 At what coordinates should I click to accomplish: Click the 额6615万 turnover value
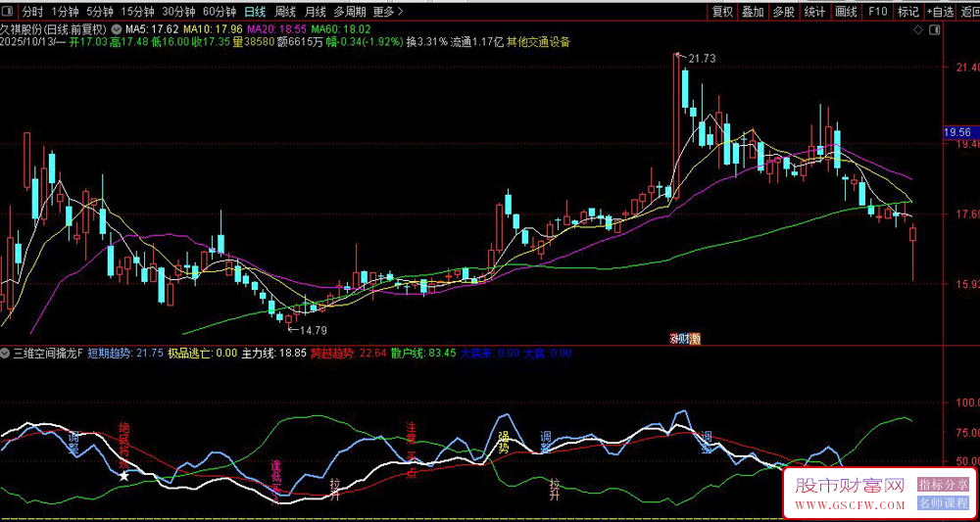click(x=299, y=42)
